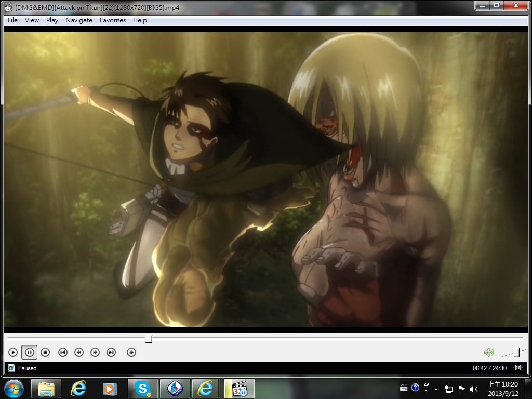Open the Help menu
This screenshot has width=532, height=399.
click(140, 20)
